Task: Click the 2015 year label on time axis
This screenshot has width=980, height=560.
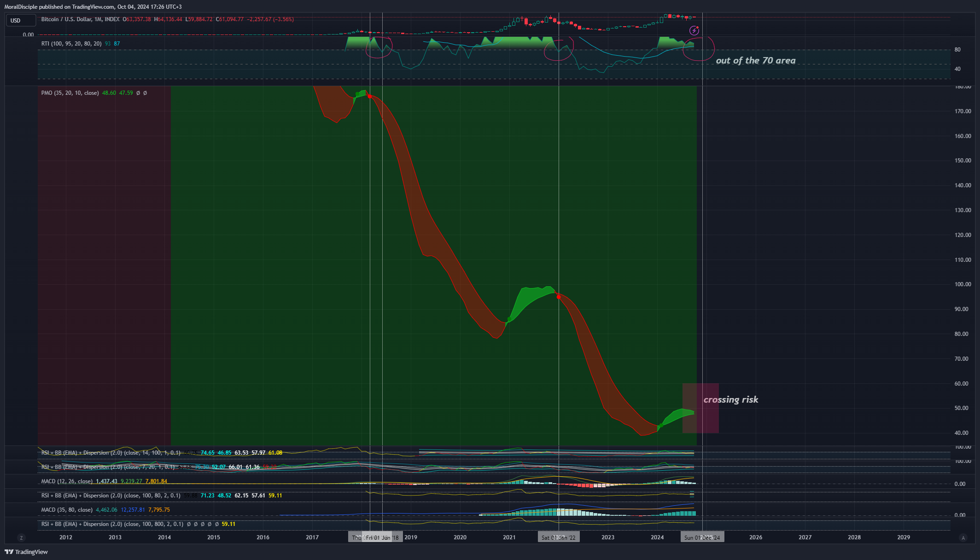Action: tap(214, 537)
